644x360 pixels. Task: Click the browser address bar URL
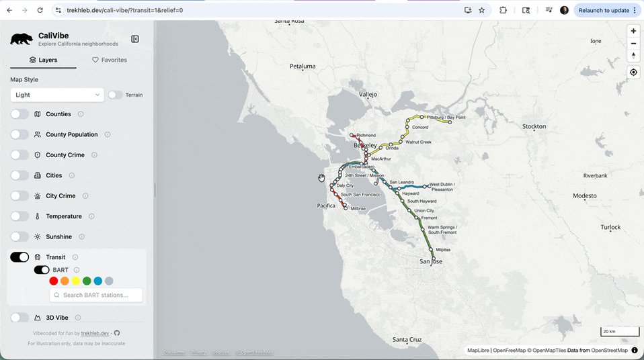tap(125, 10)
